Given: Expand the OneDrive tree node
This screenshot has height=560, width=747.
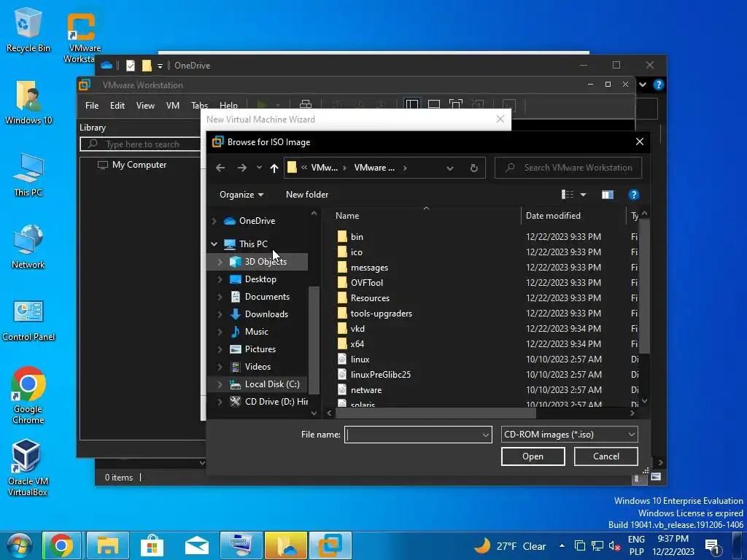Looking at the screenshot, I should coord(214,221).
